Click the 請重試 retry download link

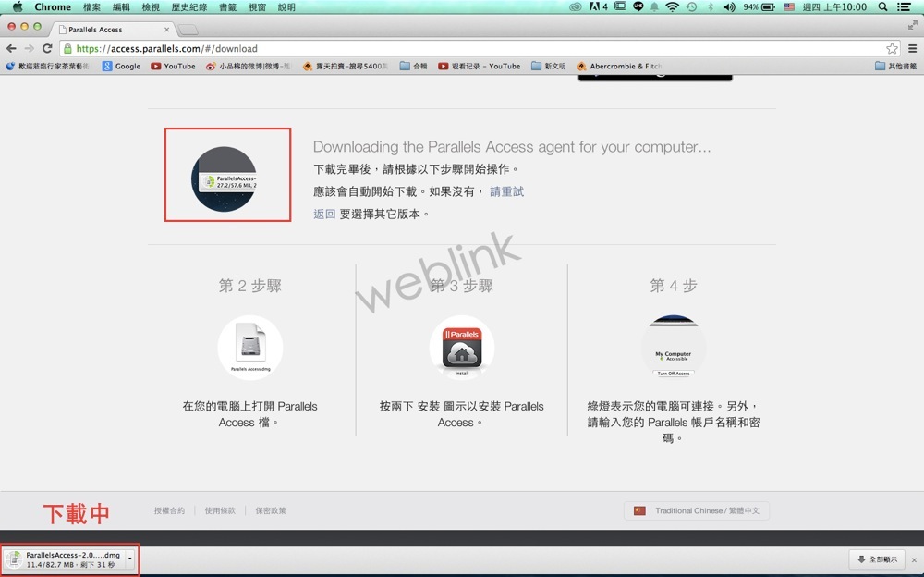[x=506, y=191]
